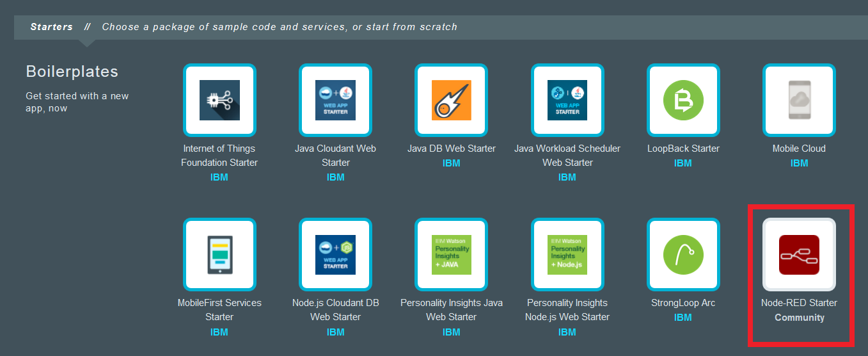Choose the MobileFirst Services Starter icon
The image size is (868, 356).
219,254
